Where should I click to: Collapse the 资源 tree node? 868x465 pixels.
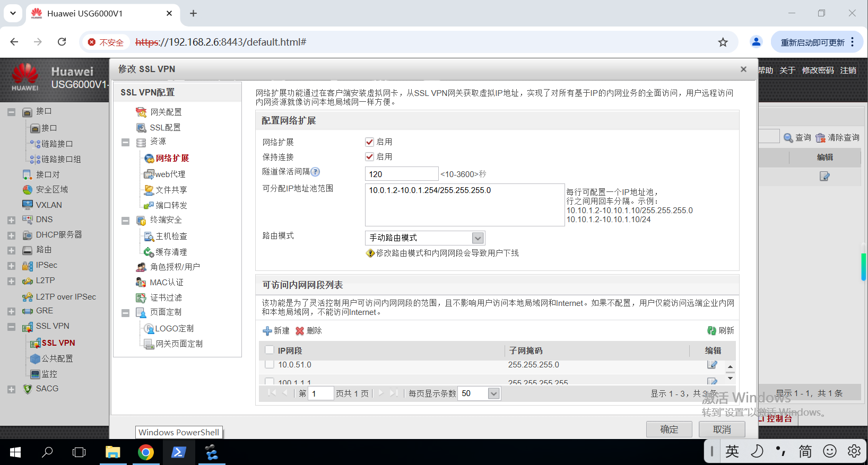click(125, 142)
